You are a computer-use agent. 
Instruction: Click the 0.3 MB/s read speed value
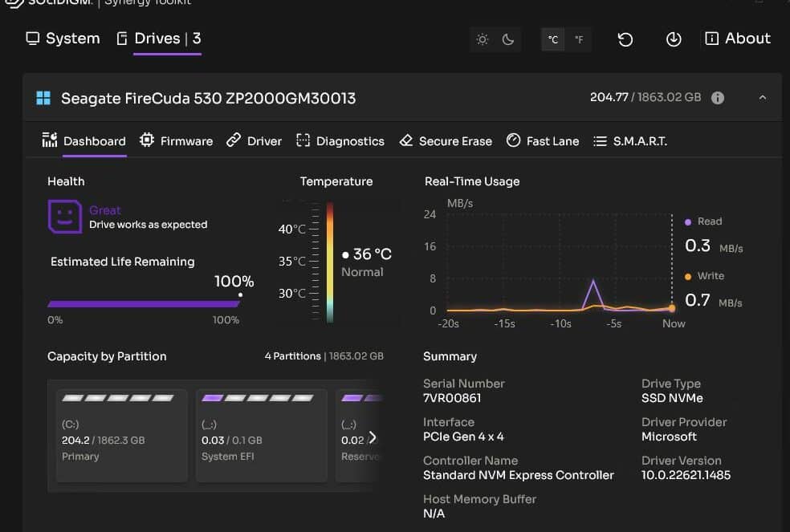point(714,246)
